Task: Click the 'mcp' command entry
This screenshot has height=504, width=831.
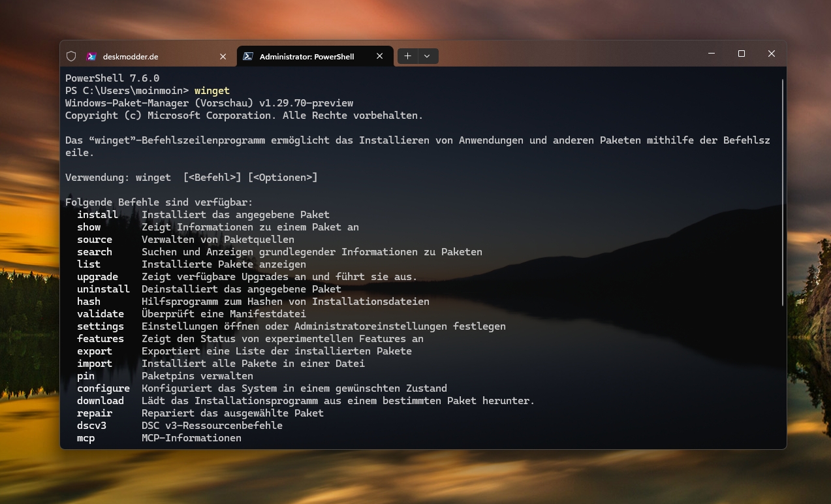Action: coord(86,438)
